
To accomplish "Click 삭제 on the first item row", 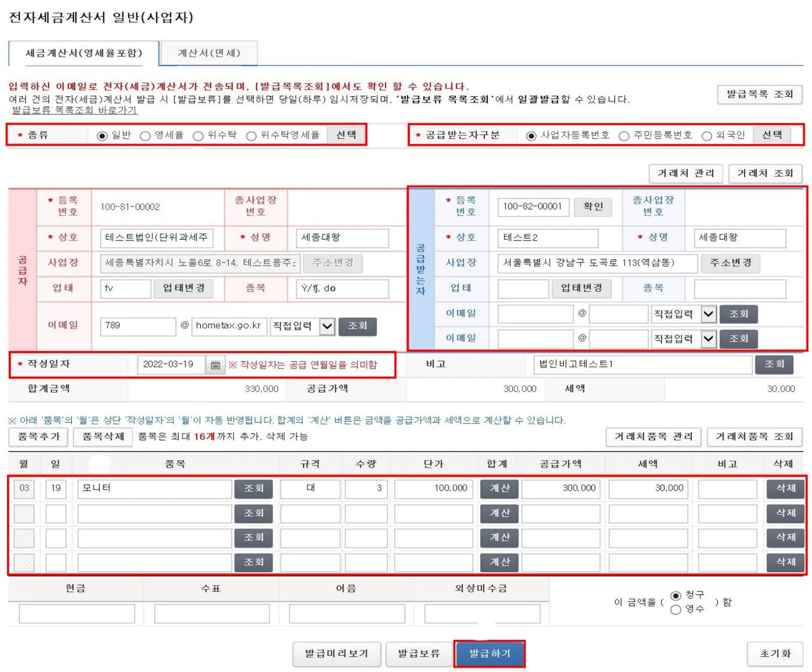I will click(785, 489).
